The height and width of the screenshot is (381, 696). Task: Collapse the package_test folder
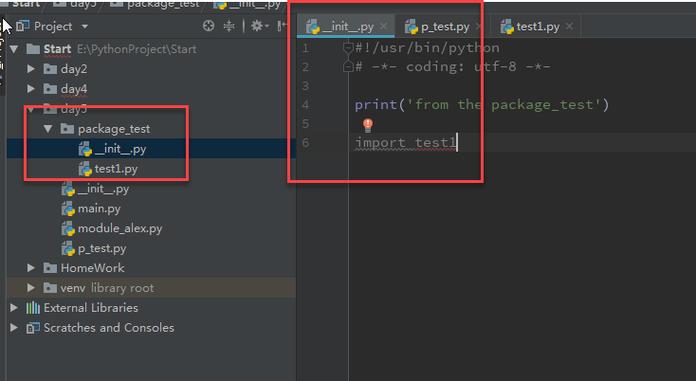pos(48,129)
